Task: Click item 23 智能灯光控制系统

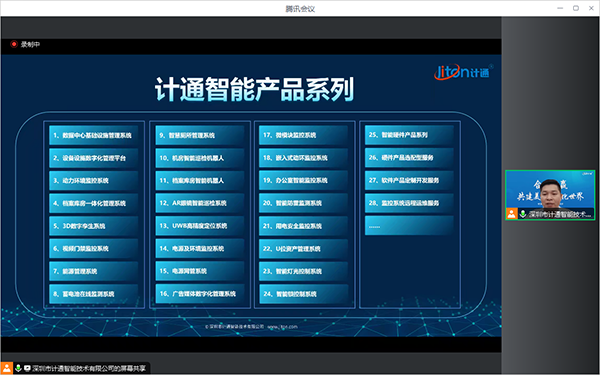Action: click(x=304, y=271)
